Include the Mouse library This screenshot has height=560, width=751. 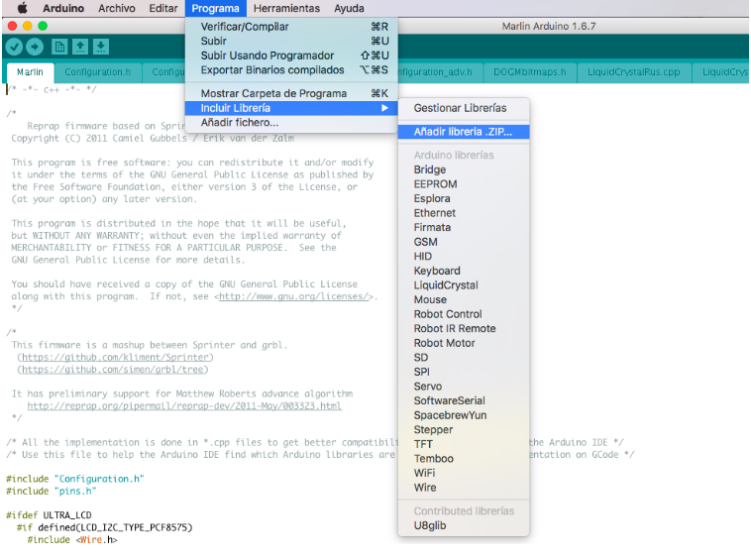pos(463,299)
